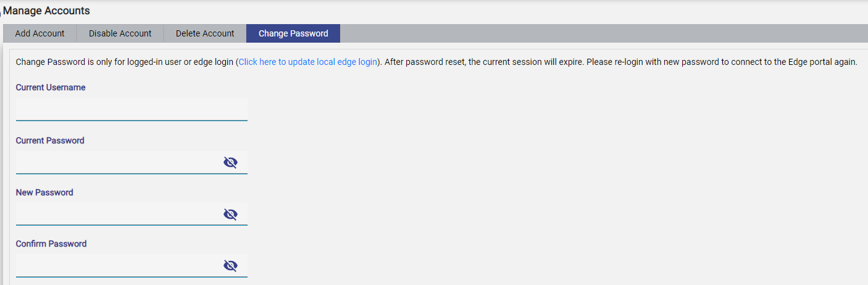
Task: Show the Current Password characters
Action: tap(230, 163)
